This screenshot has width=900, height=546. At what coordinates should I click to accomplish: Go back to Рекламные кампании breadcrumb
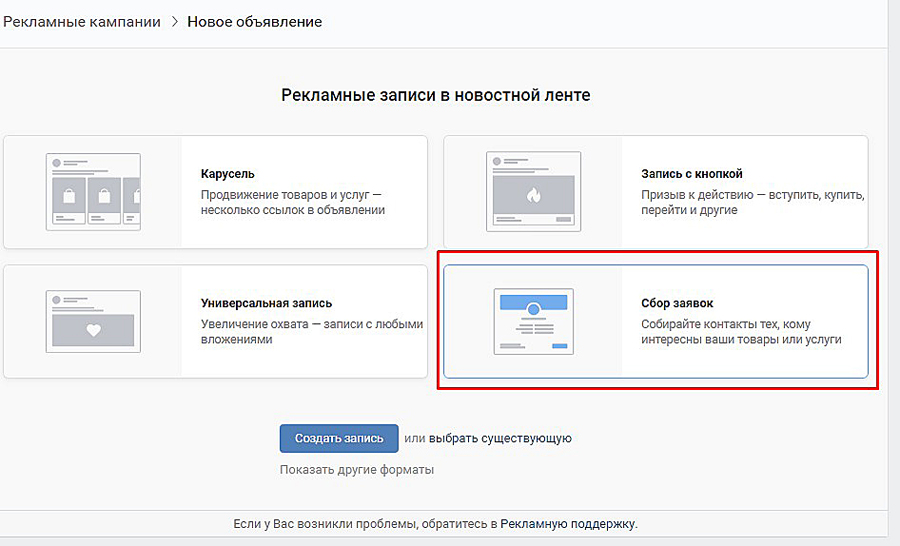[81, 22]
